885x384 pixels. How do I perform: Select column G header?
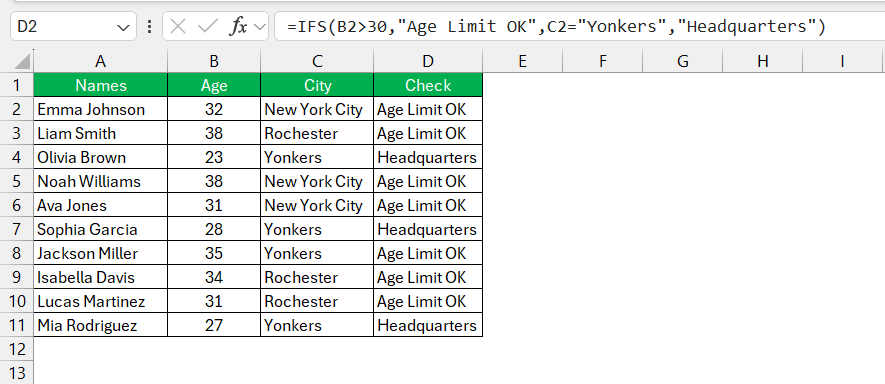click(682, 61)
